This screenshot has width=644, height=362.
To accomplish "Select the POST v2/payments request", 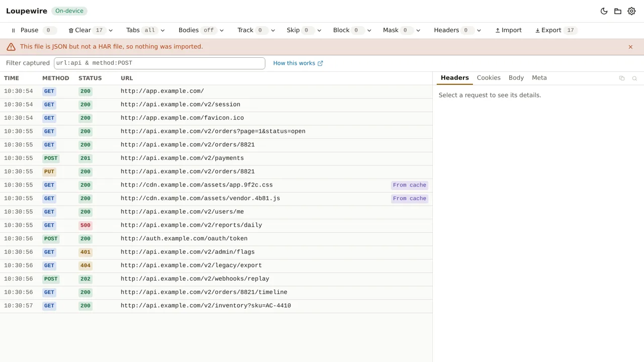I will [216, 158].
